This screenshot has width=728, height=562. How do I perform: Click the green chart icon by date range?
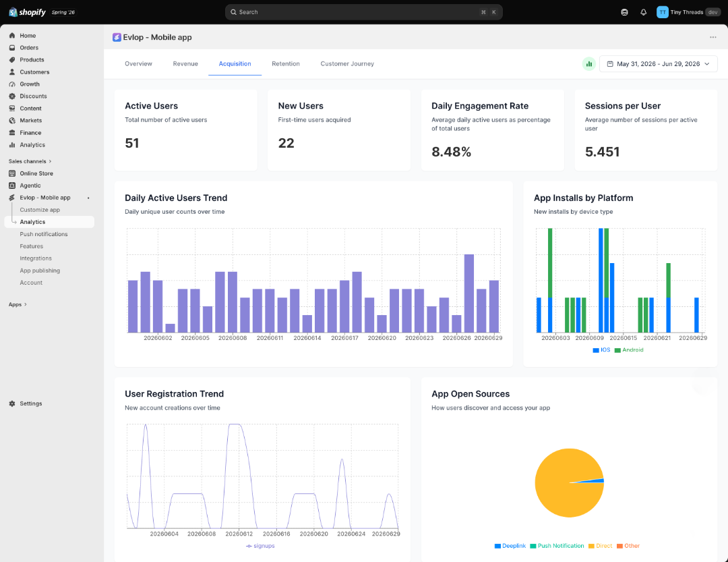[x=588, y=63]
